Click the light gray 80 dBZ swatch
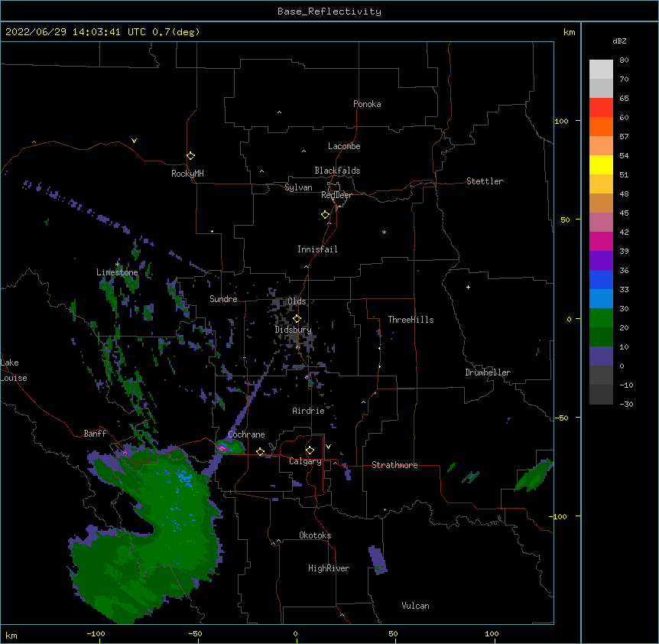Image resolution: width=659 pixels, height=644 pixels. 601,70
